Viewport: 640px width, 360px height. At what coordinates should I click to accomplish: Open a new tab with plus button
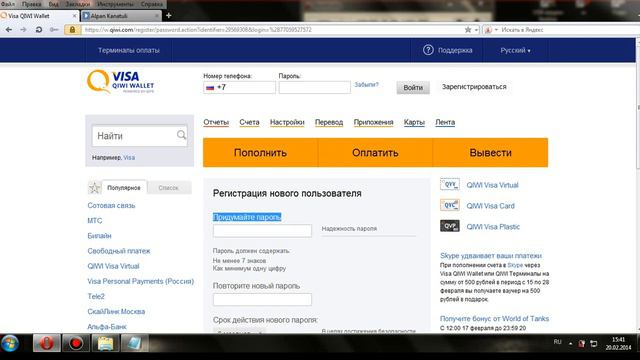point(169,16)
